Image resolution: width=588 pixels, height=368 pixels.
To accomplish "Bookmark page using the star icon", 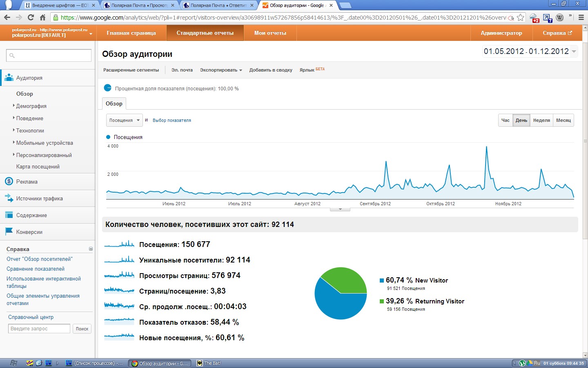I will click(520, 18).
